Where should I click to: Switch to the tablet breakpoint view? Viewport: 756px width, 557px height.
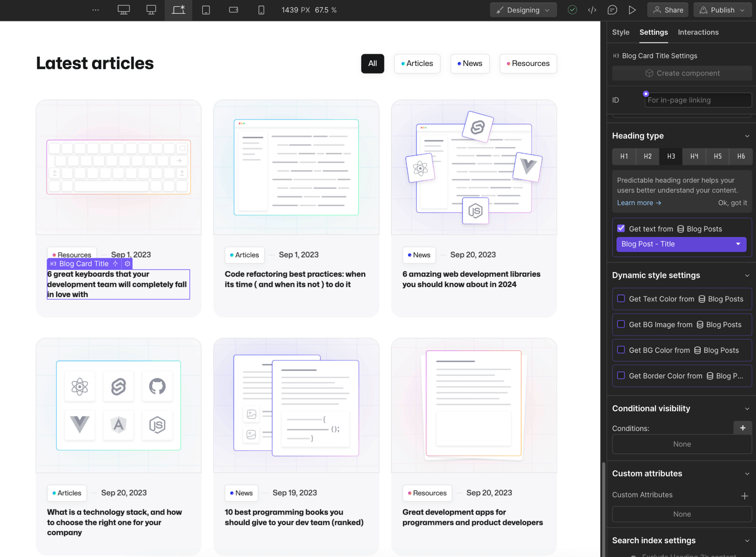(x=206, y=10)
